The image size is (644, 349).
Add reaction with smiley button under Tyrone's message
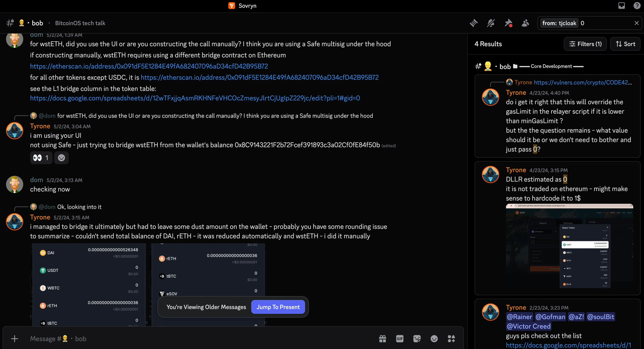pyautogui.click(x=61, y=158)
